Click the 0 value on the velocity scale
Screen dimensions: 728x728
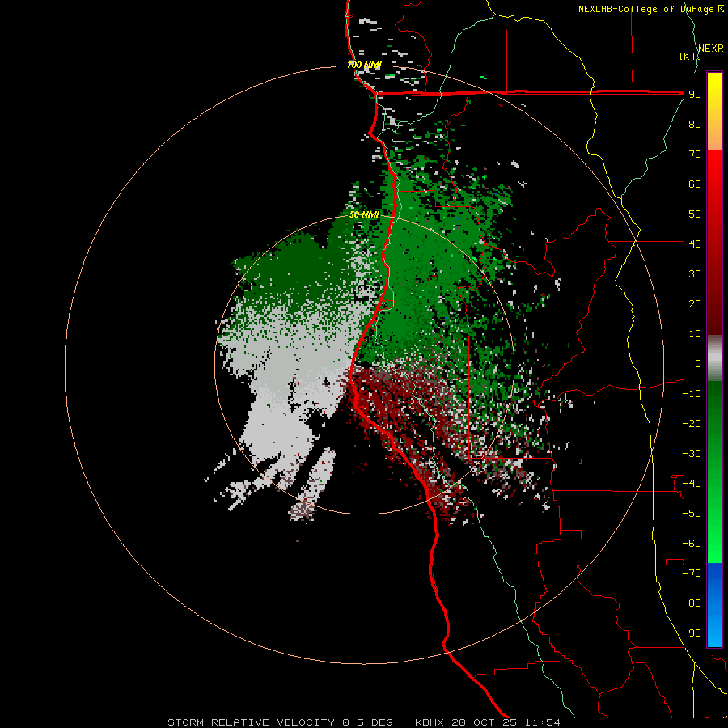[698, 364]
